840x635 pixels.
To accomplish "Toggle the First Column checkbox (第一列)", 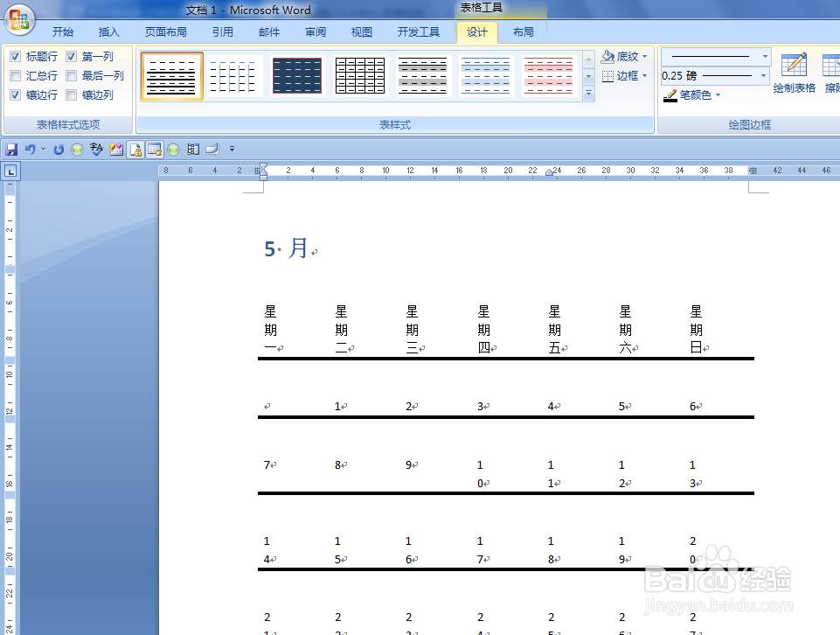I will point(72,57).
